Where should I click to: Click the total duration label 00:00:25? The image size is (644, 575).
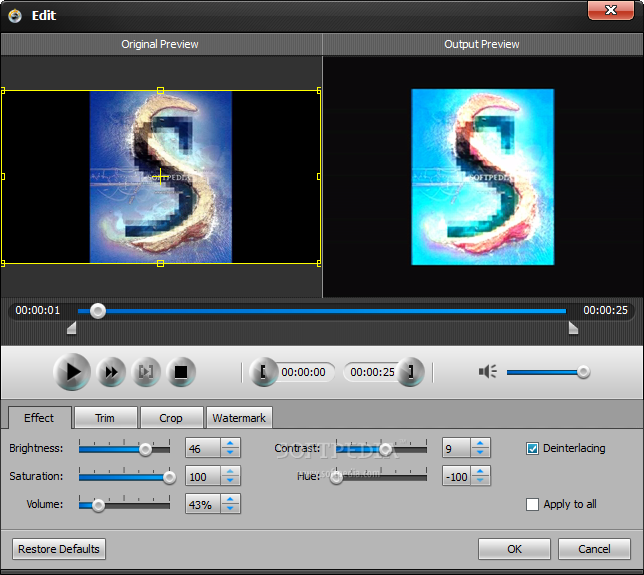(606, 310)
